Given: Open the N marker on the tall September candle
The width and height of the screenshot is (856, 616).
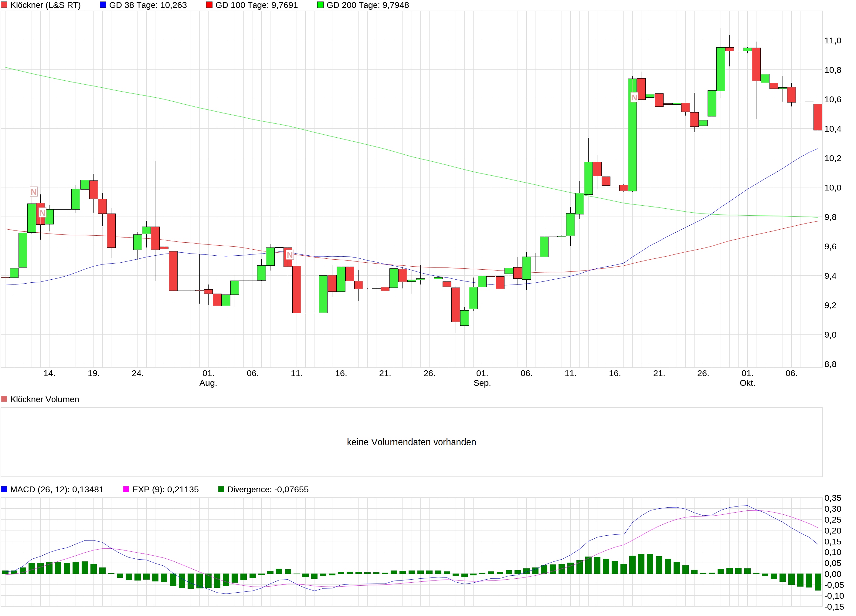Looking at the screenshot, I should (x=634, y=98).
